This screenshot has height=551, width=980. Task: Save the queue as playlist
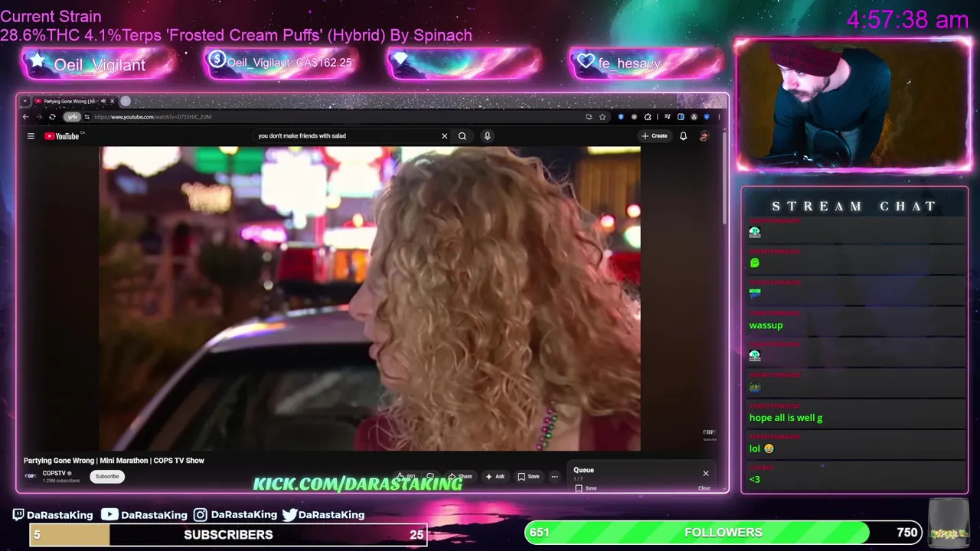point(586,487)
